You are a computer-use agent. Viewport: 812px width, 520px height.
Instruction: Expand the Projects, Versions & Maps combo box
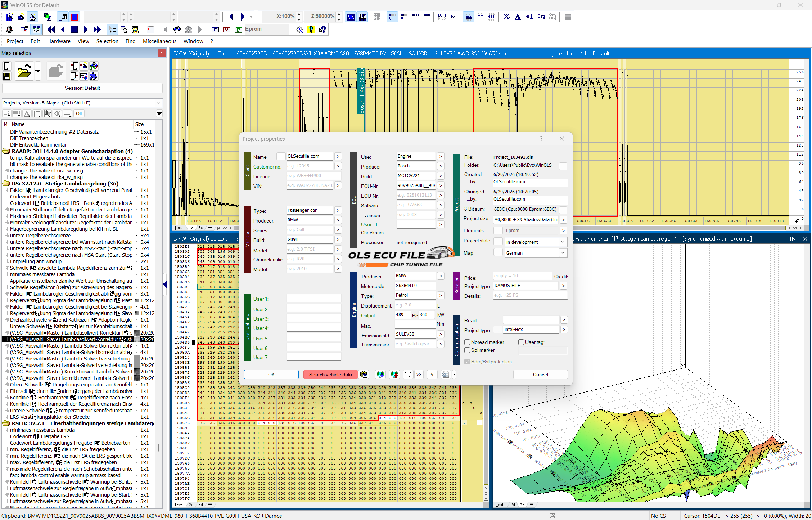(x=158, y=103)
